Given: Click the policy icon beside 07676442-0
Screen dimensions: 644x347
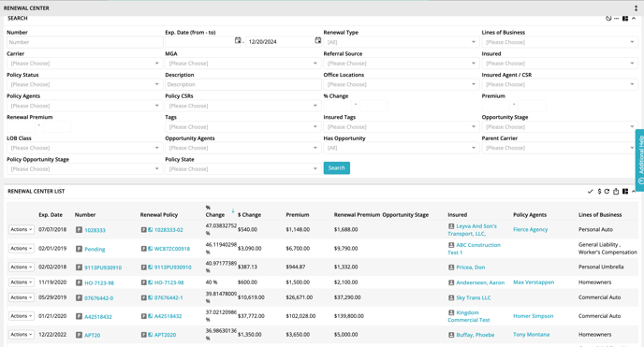Looking at the screenshot, I should coord(79,297).
